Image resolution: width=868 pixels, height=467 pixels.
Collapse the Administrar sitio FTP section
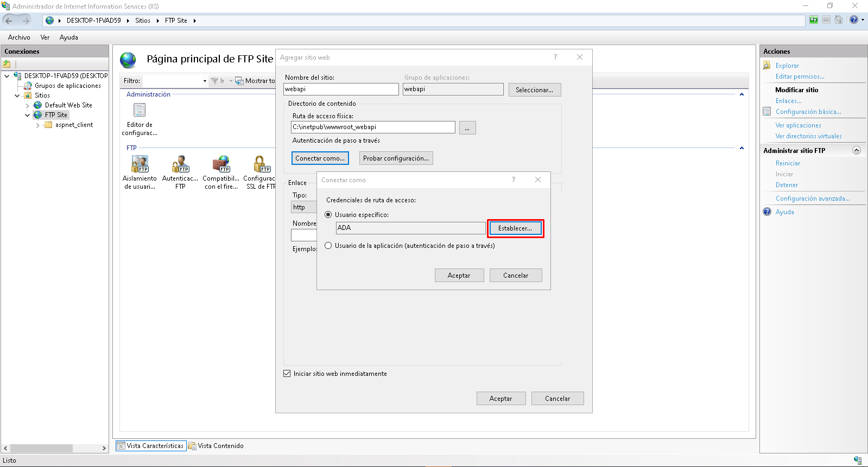pyautogui.click(x=857, y=151)
